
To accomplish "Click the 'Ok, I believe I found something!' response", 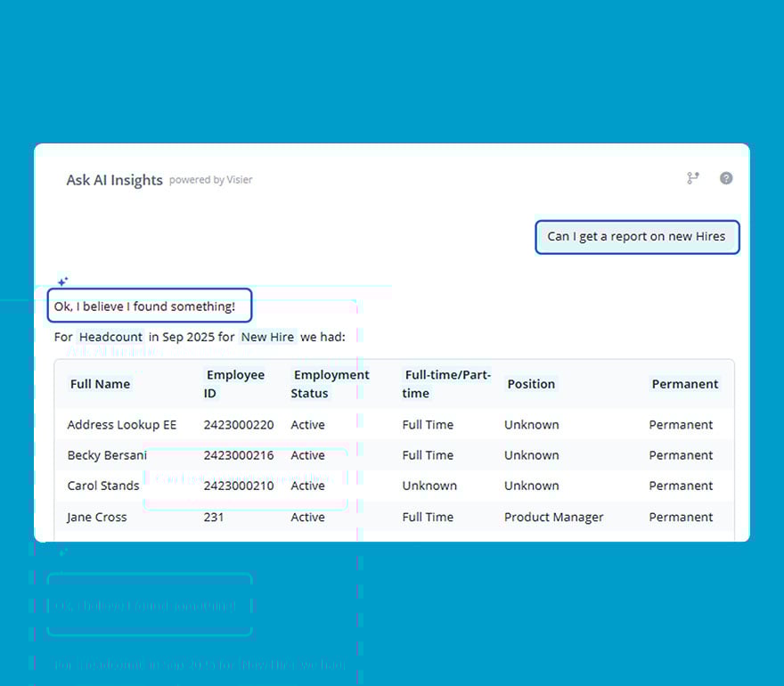I will click(150, 305).
